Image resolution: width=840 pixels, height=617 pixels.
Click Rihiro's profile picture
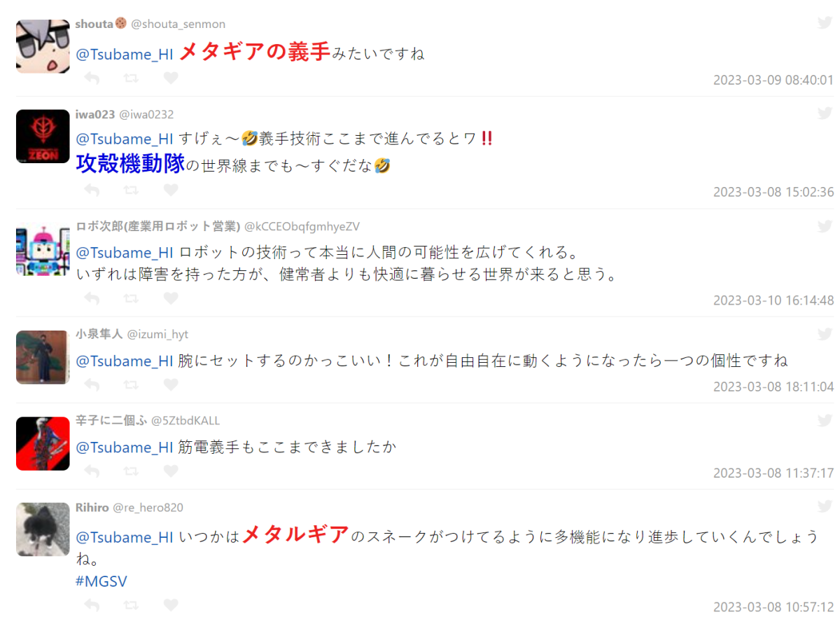[43, 529]
